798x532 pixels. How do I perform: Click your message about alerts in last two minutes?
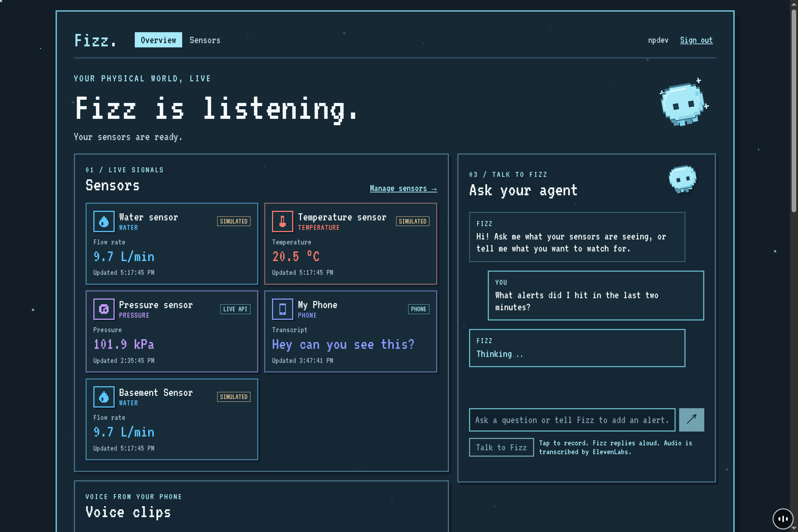click(596, 296)
